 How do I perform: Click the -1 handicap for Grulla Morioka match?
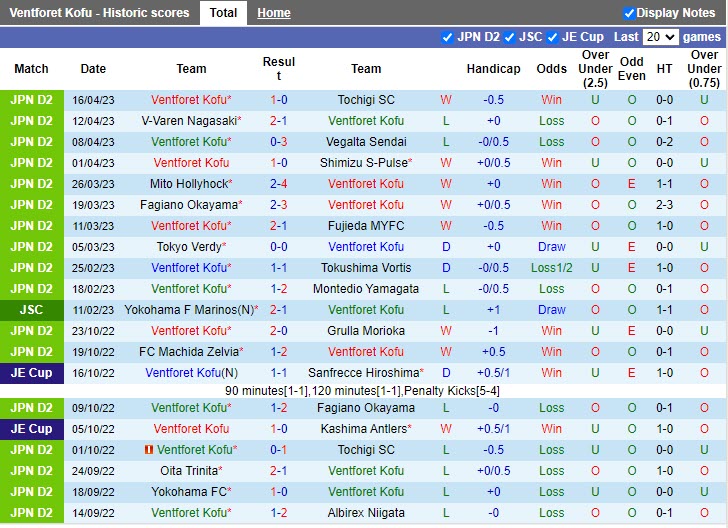[494, 331]
